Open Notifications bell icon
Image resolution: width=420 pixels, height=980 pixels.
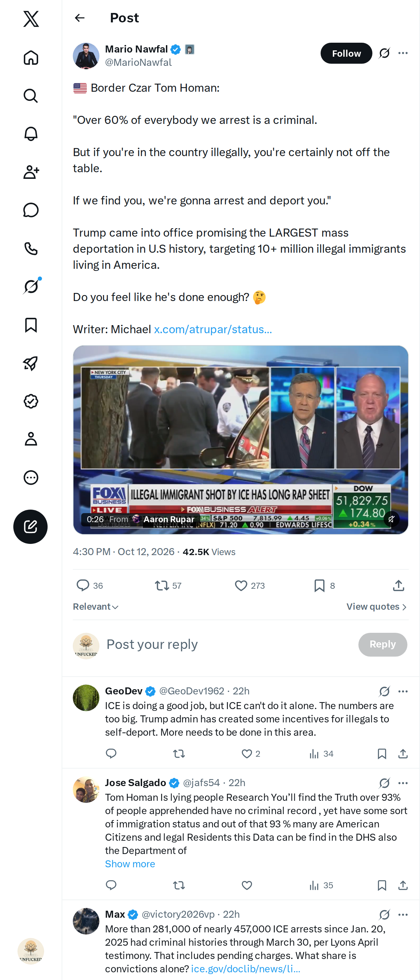31,134
